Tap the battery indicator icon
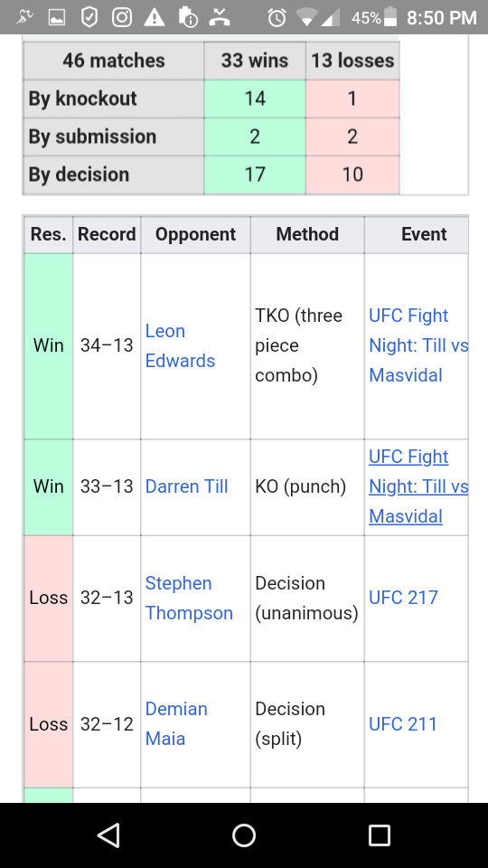 (390, 17)
